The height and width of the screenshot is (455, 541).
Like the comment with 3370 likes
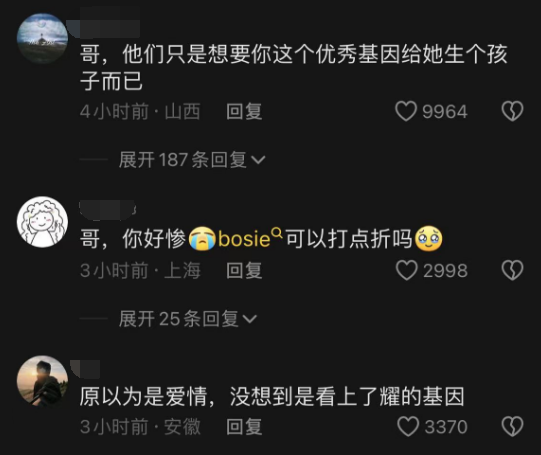(x=408, y=426)
